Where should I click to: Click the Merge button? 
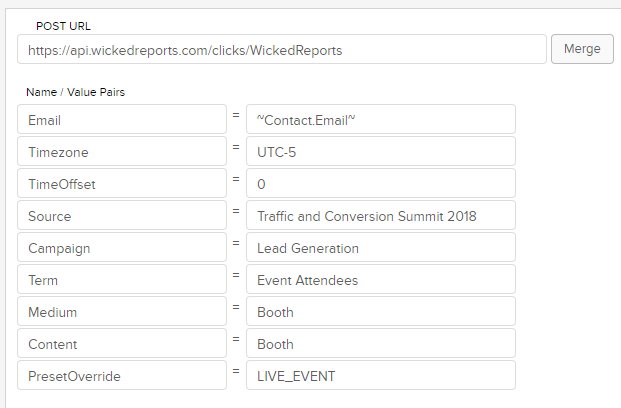[x=582, y=49]
